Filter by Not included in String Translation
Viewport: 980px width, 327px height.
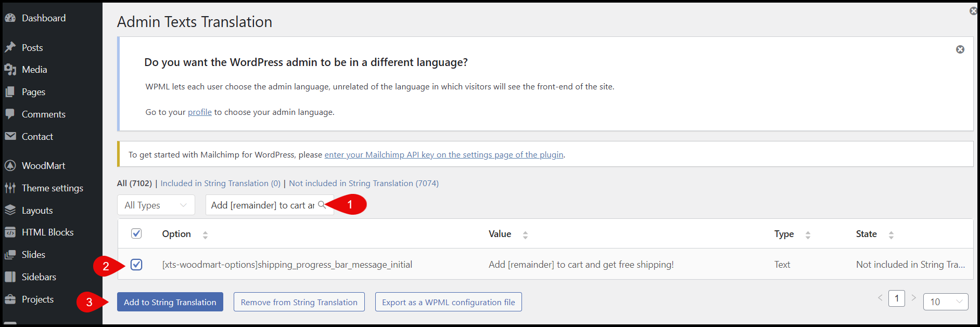363,184
